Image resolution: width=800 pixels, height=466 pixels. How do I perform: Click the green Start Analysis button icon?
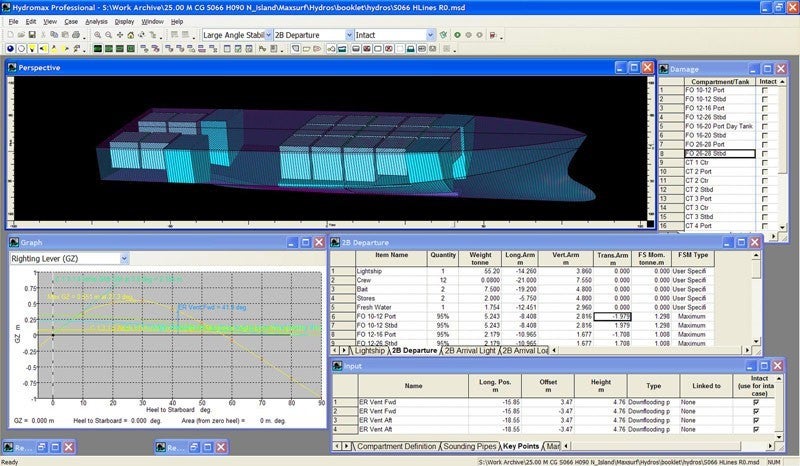(x=457, y=35)
